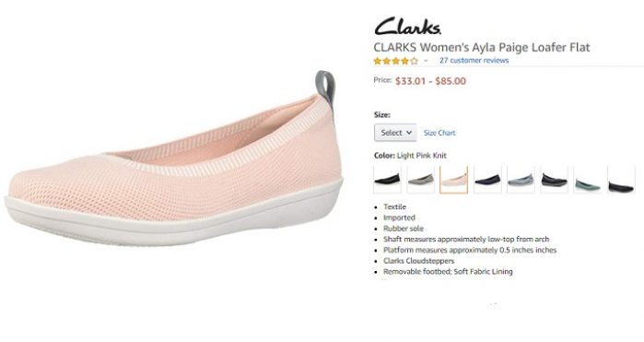644x342 pixels.
Task: Click the grey heel pull tab on shoe
Action: pyautogui.click(x=325, y=87)
